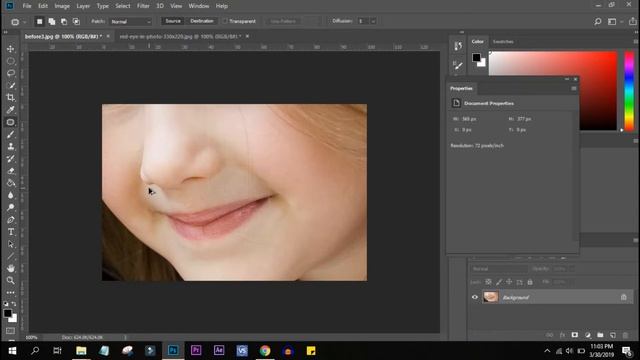Select the Lasso tool
Viewport: 640px width, 360px height.
[11, 73]
